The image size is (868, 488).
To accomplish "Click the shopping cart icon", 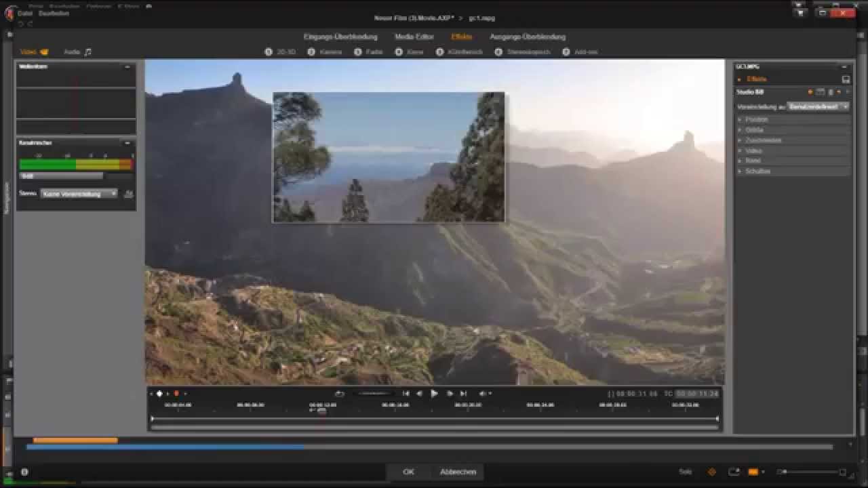I will 801,12.
